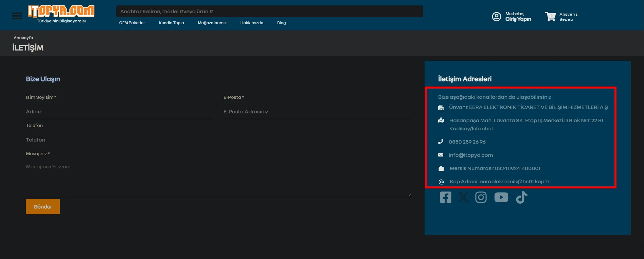Open the hamburger menu
The image size is (644, 259).
point(17,16)
